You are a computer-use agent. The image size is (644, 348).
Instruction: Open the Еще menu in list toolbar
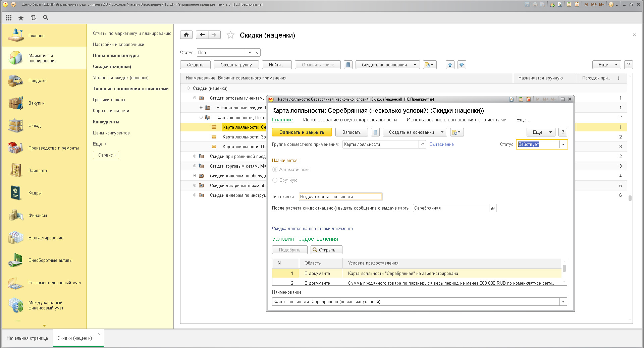(x=606, y=65)
